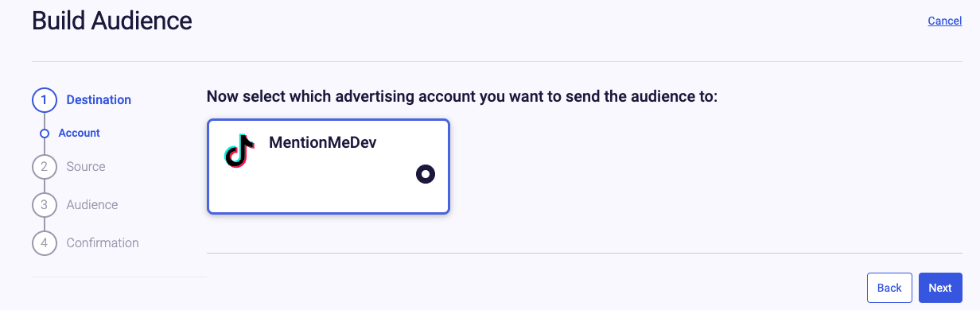
Task: Click the Build Audience page heading
Action: coord(112,21)
